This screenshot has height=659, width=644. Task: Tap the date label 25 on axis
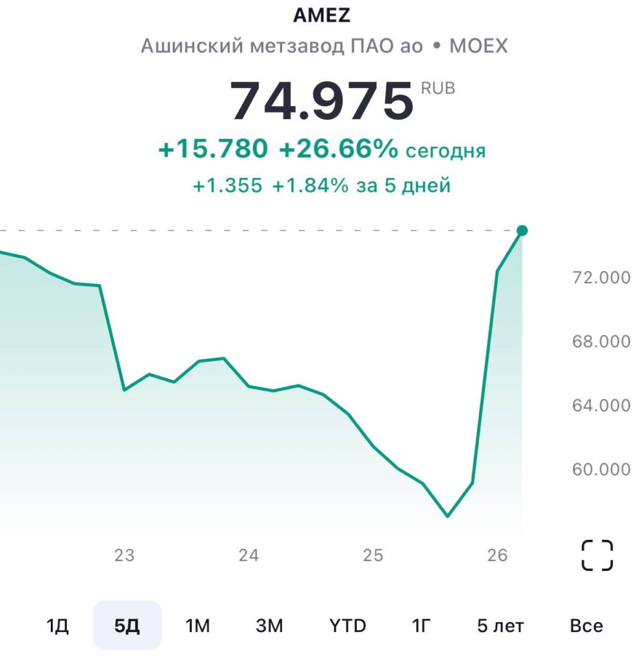[373, 555]
